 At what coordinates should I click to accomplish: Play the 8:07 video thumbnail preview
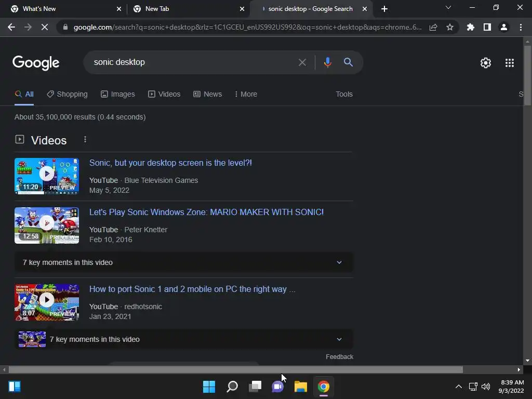point(47,302)
